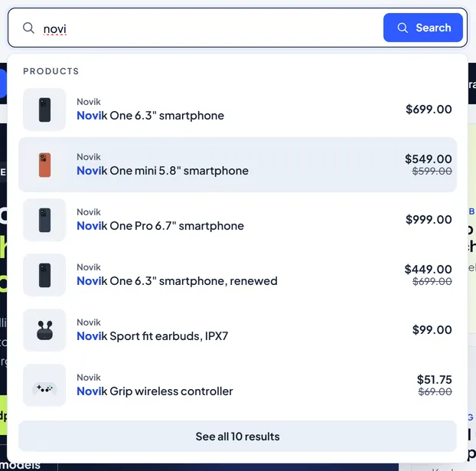Image resolution: width=476 pixels, height=471 pixels.
Task: Click the $51.75 controller price
Action: point(435,380)
